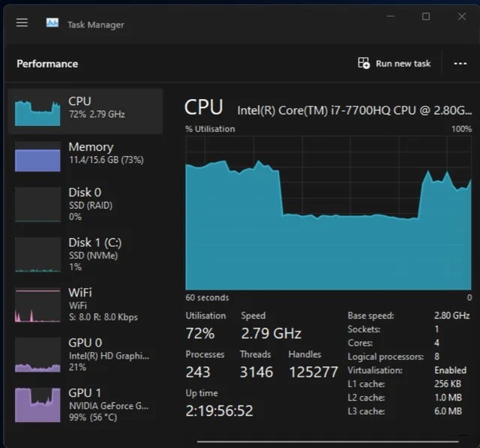Click the Disk 0 mini graph thumbnail
This screenshot has width=480, height=448.
[37, 205]
